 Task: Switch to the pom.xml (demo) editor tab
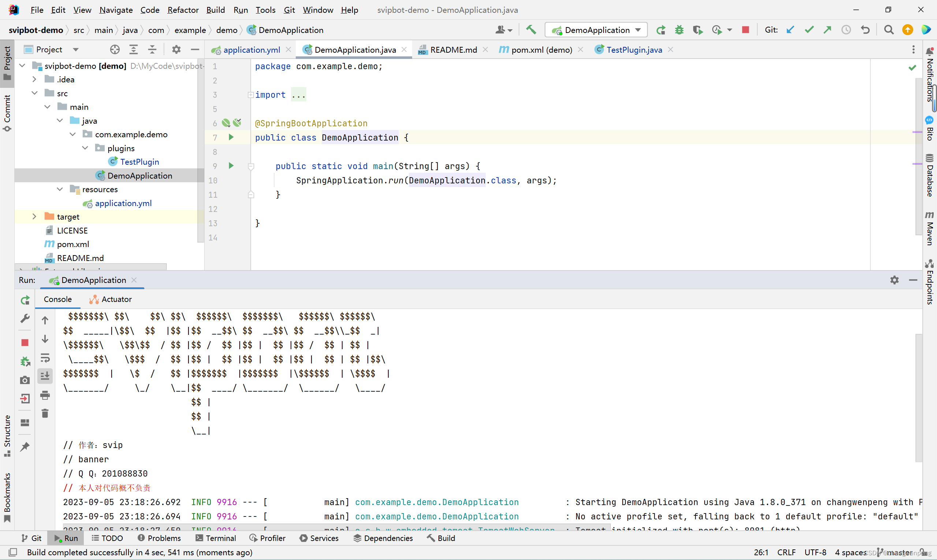(541, 50)
